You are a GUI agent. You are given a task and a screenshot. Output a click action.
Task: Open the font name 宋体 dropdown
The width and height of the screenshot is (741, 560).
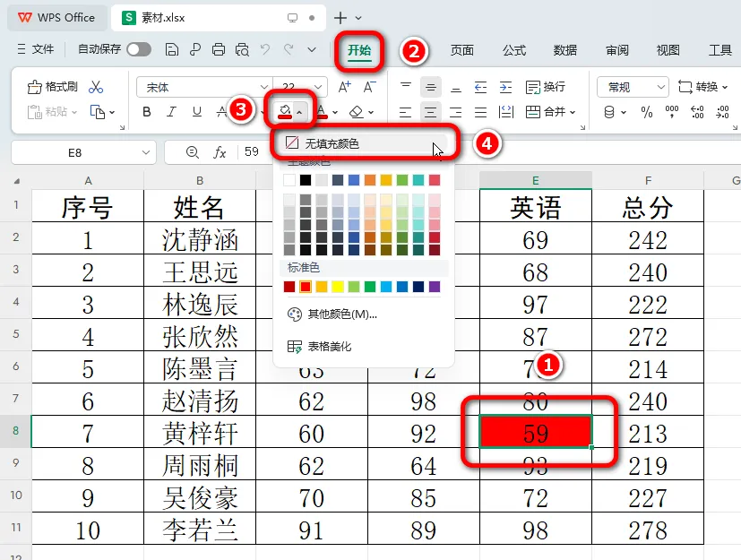click(263, 87)
